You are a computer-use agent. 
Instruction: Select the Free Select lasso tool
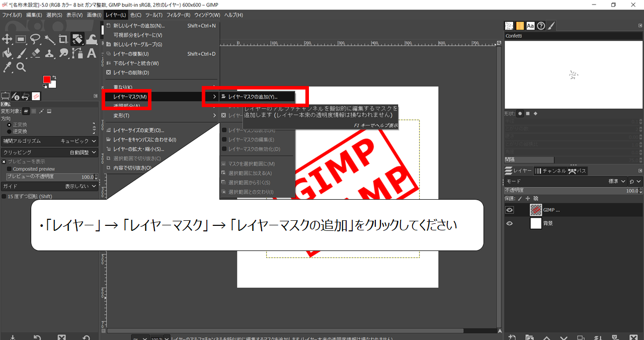tap(35, 39)
